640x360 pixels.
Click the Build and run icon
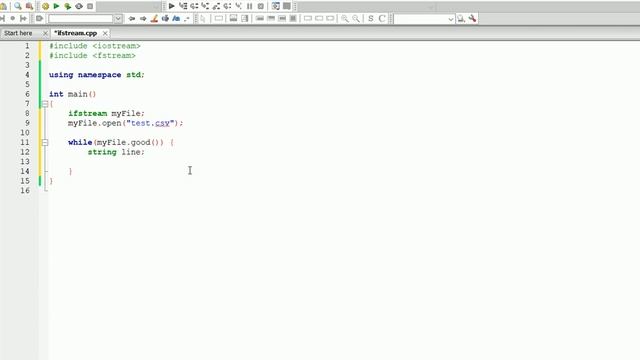coord(67,6)
